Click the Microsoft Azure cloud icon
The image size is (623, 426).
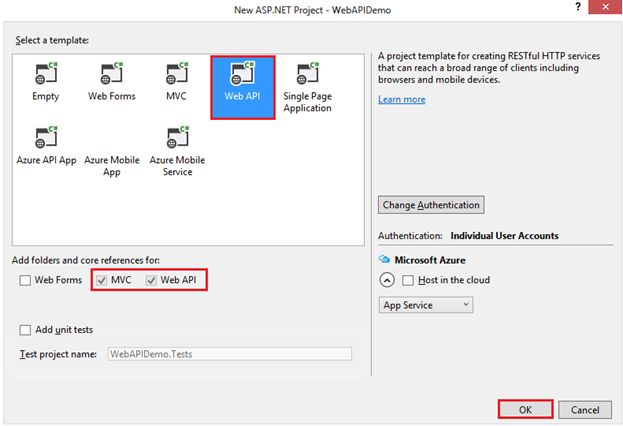tap(384, 259)
